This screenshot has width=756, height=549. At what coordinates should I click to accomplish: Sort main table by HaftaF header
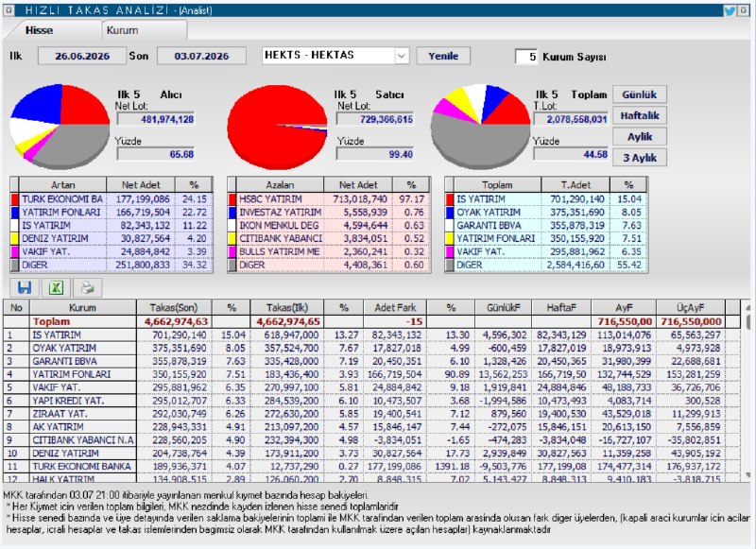(x=561, y=307)
